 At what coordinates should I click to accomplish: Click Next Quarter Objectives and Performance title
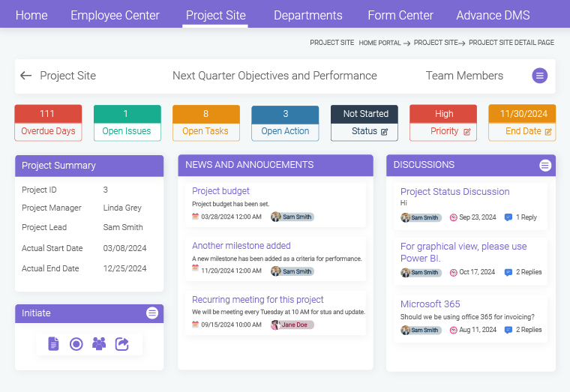(x=274, y=76)
